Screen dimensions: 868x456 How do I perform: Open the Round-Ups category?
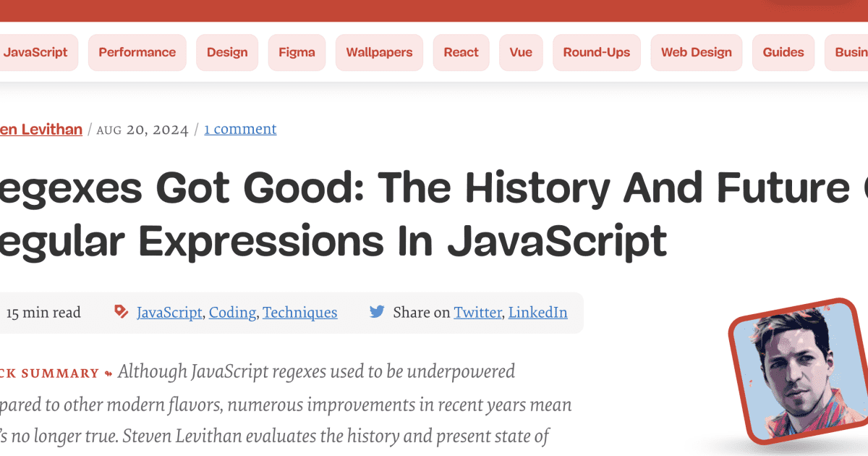pyautogui.click(x=597, y=52)
